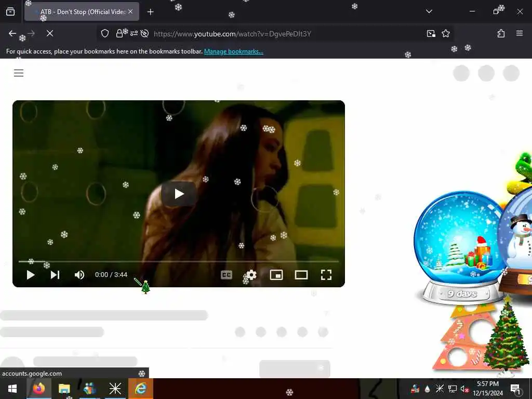Open tracking protection shield panel

pyautogui.click(x=105, y=34)
